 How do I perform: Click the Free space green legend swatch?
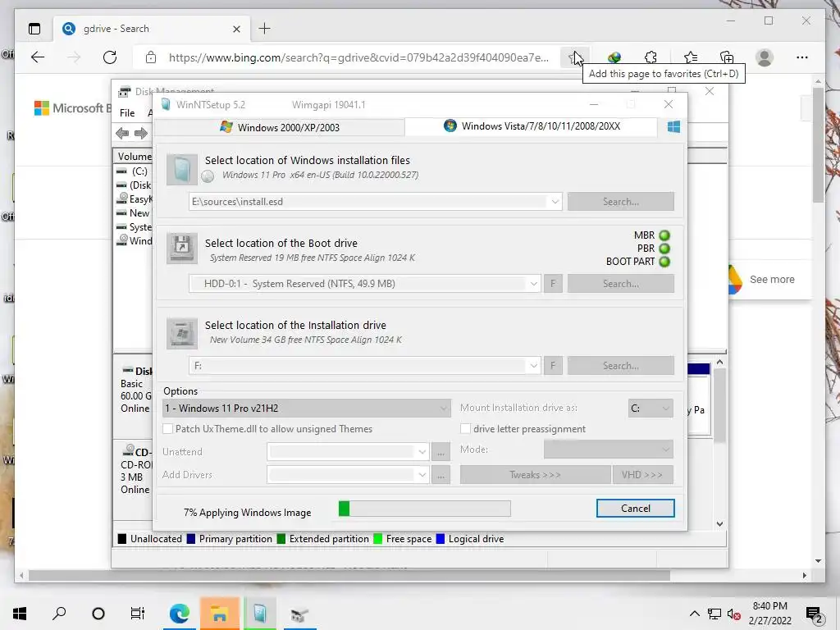377,539
